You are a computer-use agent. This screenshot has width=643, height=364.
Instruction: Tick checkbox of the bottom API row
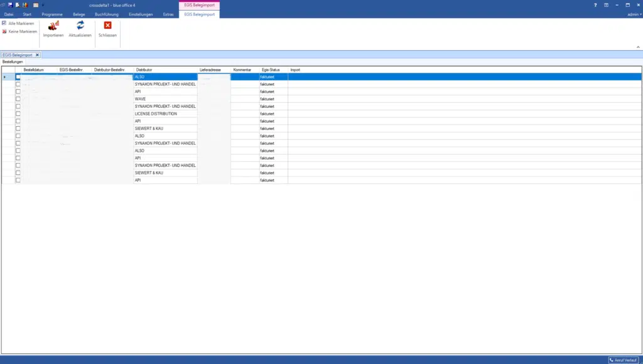click(18, 180)
